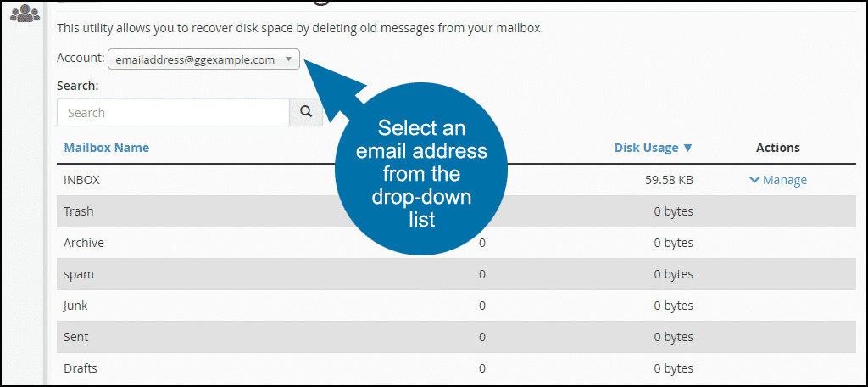Click into the Search text field
Screen dimensions: 868x387
(173, 113)
